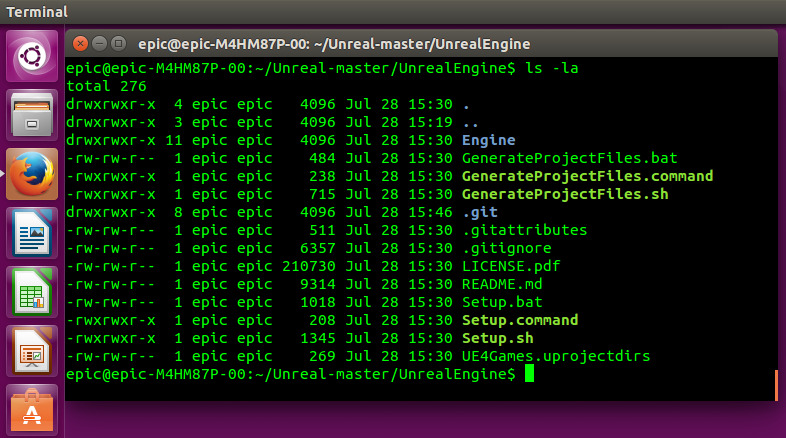Close the terminal window
Image resolution: width=786 pixels, height=438 pixels.
tap(79, 43)
